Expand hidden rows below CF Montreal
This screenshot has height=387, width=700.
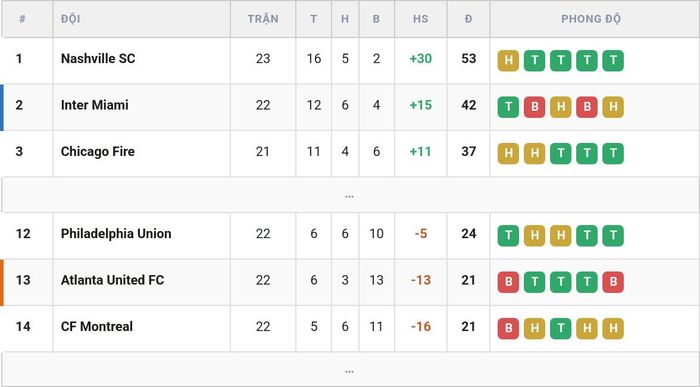click(350, 370)
